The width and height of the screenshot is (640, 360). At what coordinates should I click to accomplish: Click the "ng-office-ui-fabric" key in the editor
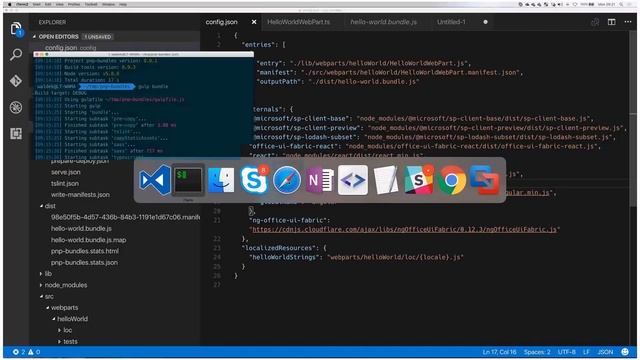[x=289, y=220]
